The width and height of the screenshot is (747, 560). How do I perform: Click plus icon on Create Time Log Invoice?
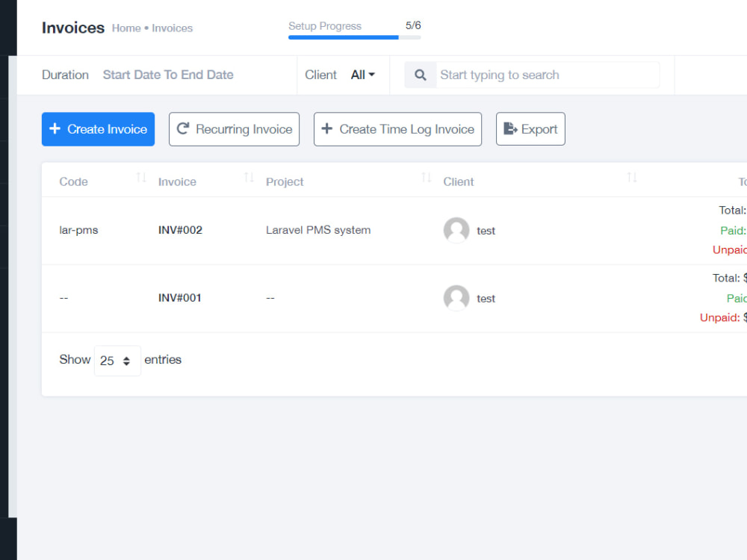(x=327, y=128)
